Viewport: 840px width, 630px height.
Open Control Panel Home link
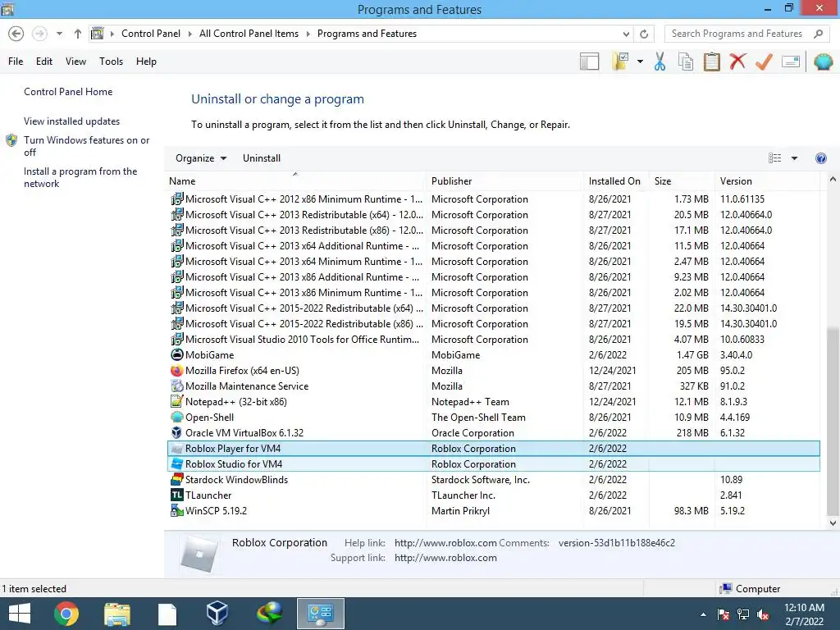point(68,92)
